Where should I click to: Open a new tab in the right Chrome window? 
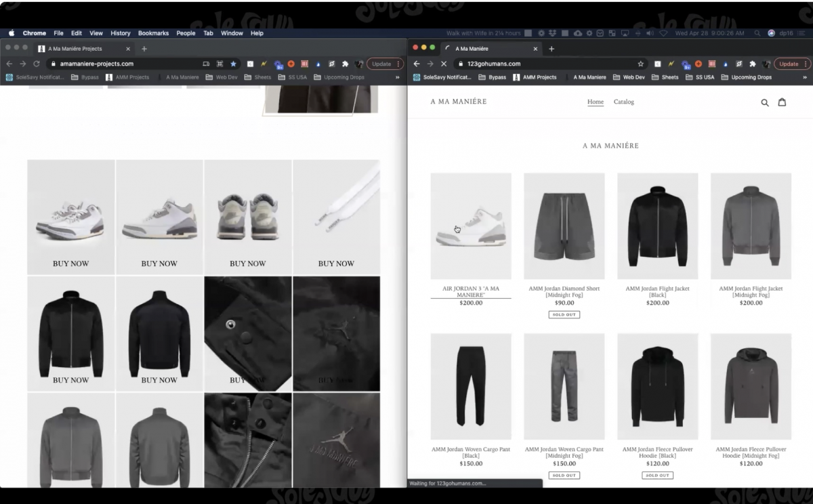(x=551, y=49)
